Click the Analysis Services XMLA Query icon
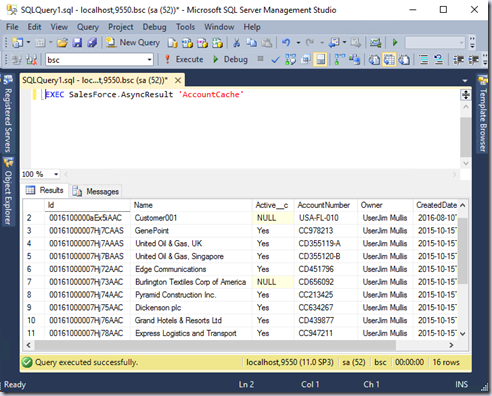492x396 pixels. [x=217, y=43]
